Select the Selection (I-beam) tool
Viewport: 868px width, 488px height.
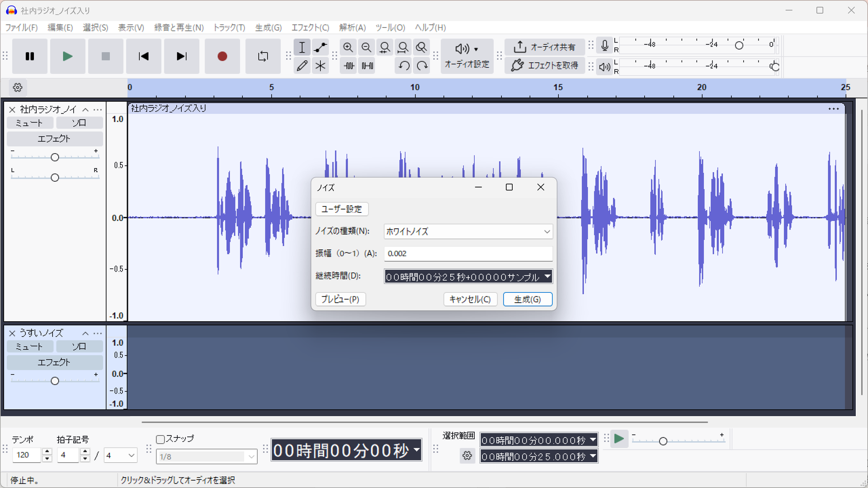tap(302, 47)
